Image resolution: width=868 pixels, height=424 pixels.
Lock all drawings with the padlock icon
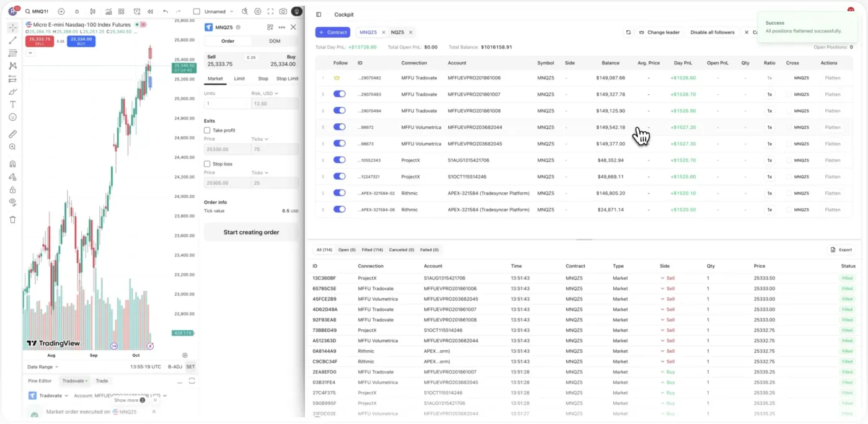12,190
